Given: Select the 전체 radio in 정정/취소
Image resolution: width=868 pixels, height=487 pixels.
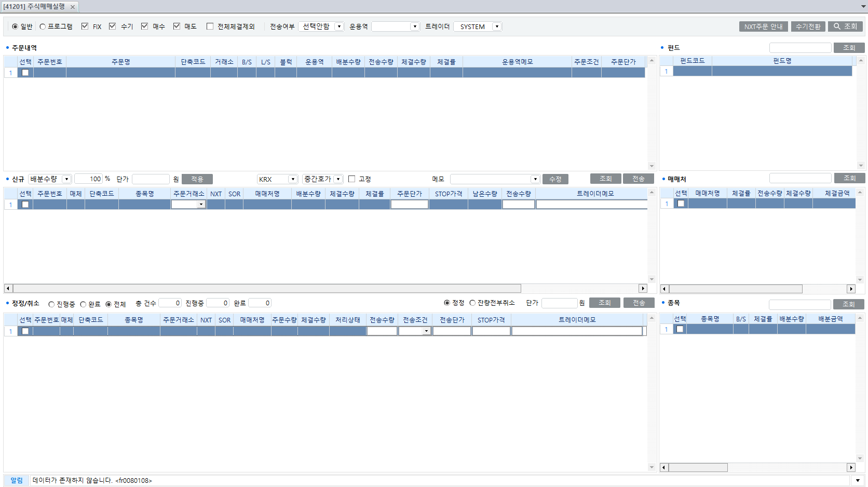Looking at the screenshot, I should pyautogui.click(x=108, y=304).
